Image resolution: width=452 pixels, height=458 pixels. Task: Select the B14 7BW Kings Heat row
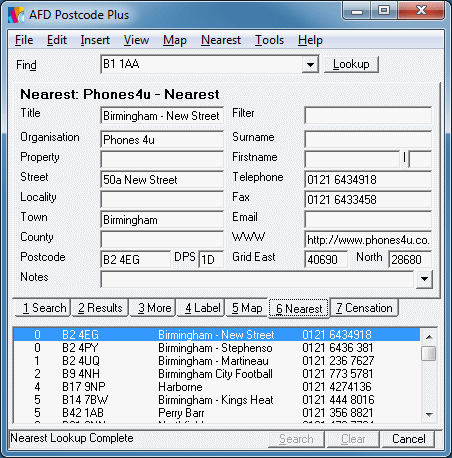[217, 400]
